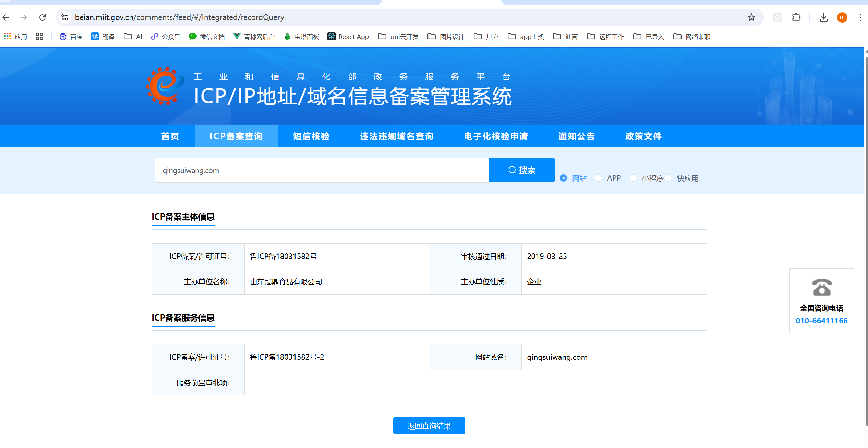The image size is (868, 448).
Task: Open the Chrome three-dot menu
Action: tap(861, 17)
